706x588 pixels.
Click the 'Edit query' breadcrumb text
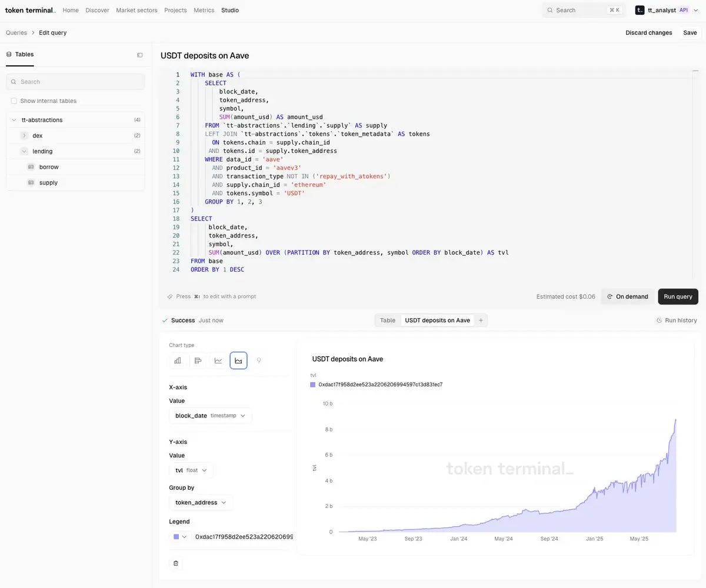point(53,33)
